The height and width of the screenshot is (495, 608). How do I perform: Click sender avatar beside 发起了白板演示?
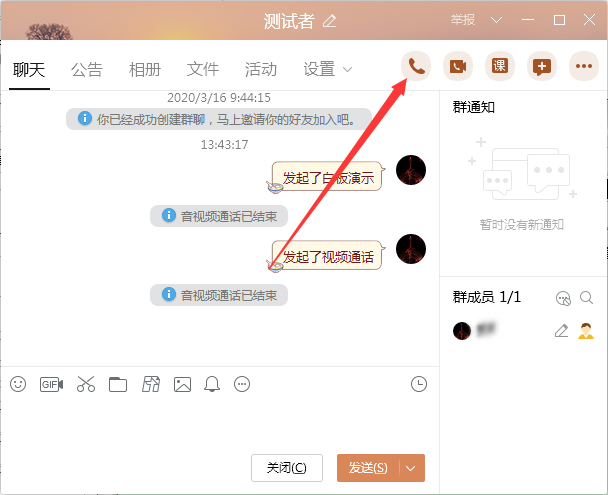click(411, 170)
